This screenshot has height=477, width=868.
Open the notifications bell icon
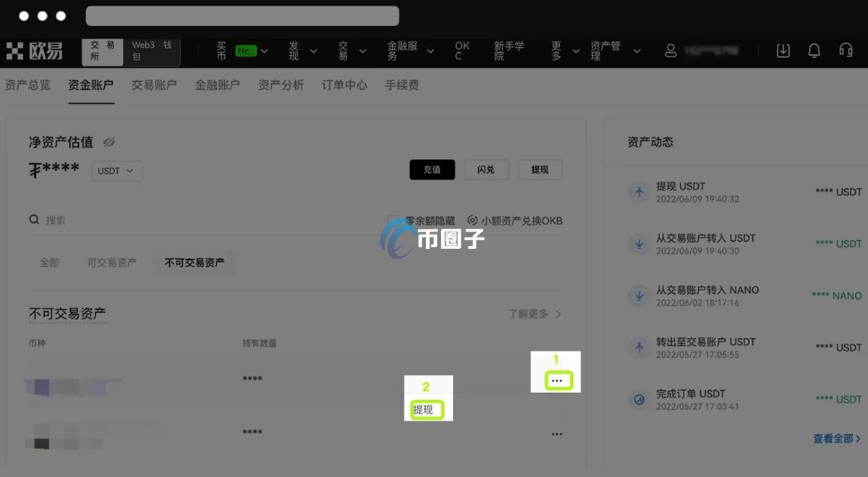tap(813, 51)
